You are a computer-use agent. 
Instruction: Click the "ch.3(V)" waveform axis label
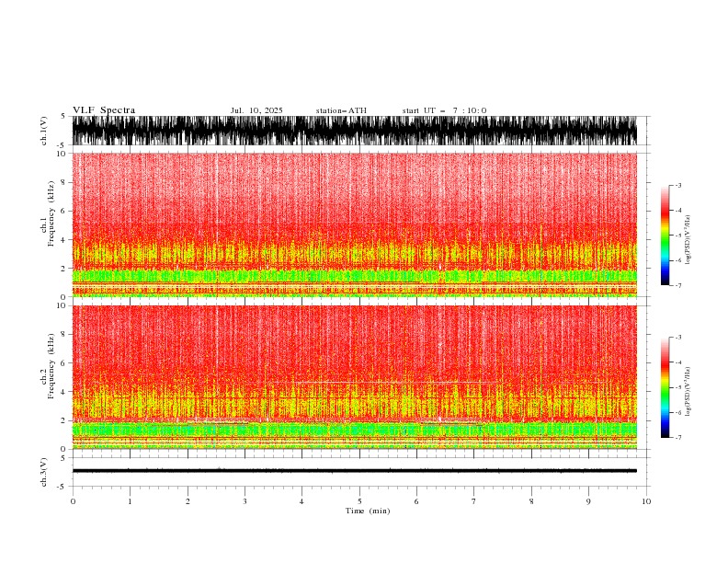pos(44,472)
